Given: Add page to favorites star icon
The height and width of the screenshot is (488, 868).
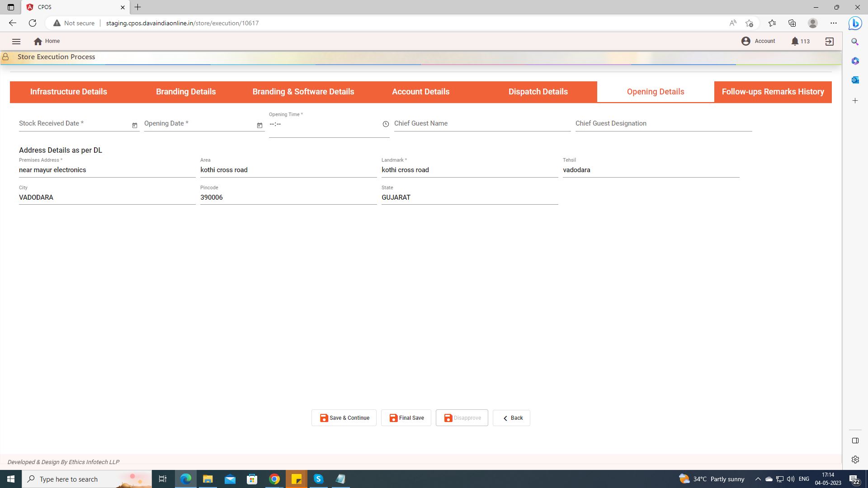Looking at the screenshot, I should [749, 23].
